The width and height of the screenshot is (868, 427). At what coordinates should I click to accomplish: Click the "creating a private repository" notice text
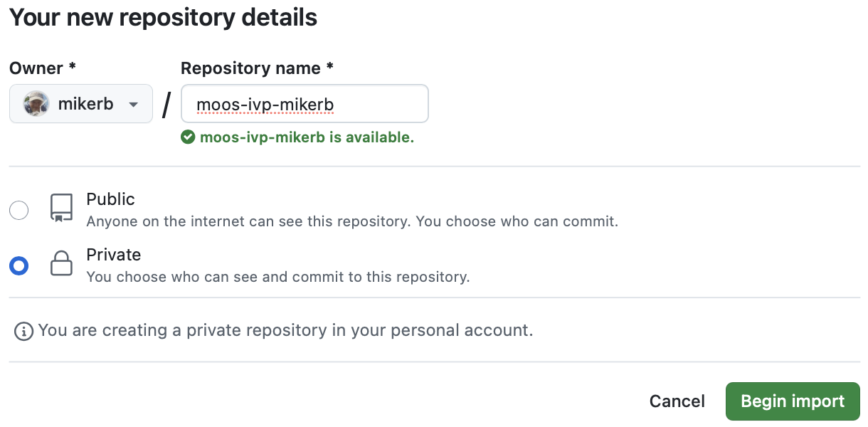click(x=285, y=331)
